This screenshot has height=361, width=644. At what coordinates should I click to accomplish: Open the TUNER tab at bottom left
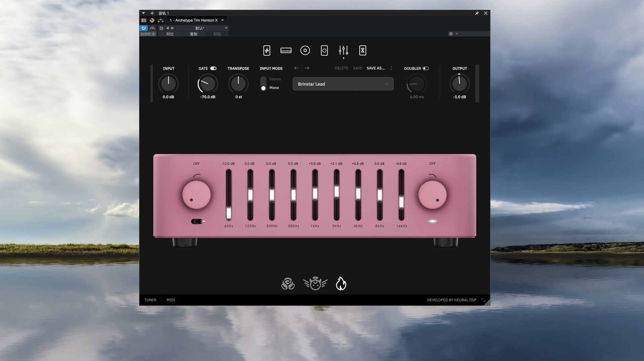[x=150, y=300]
